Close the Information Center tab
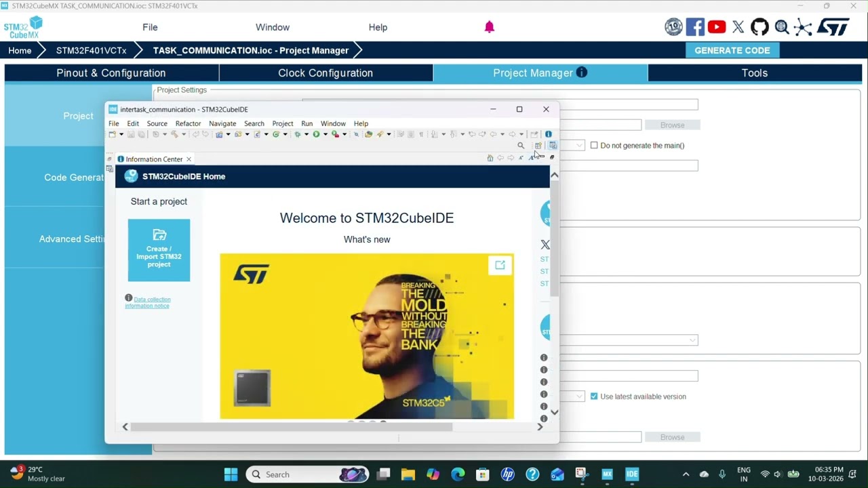Screen dimensions: 868x488 point(189,159)
